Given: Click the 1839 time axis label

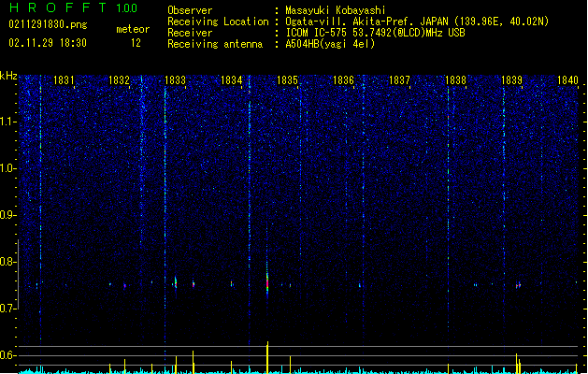Looking at the screenshot, I should (x=511, y=80).
